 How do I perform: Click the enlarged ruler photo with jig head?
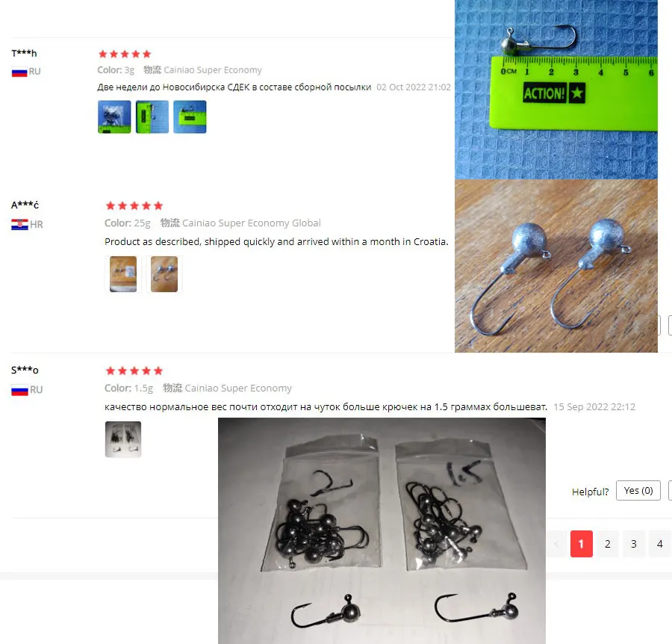(x=556, y=89)
